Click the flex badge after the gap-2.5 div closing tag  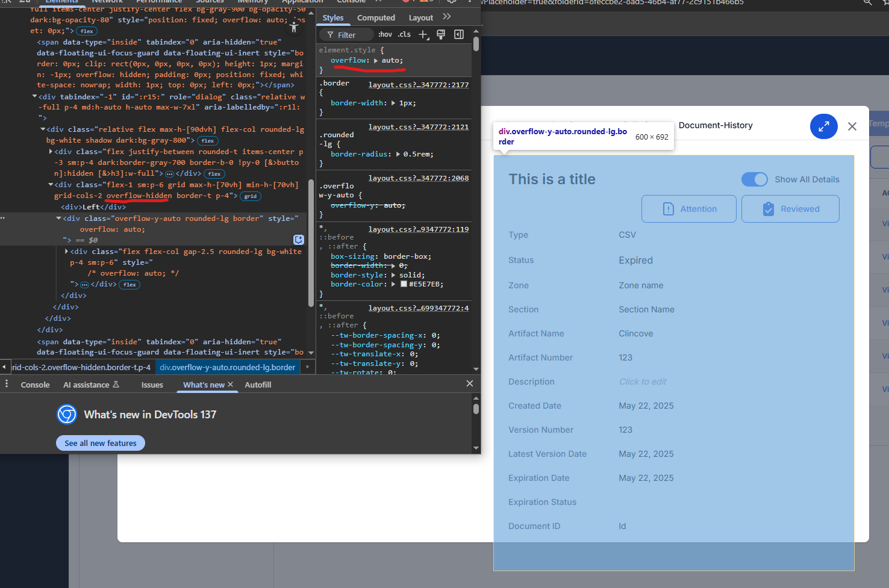(129, 285)
